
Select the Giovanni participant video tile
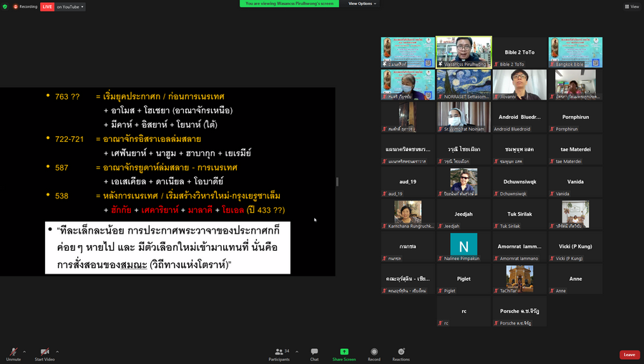click(x=519, y=85)
